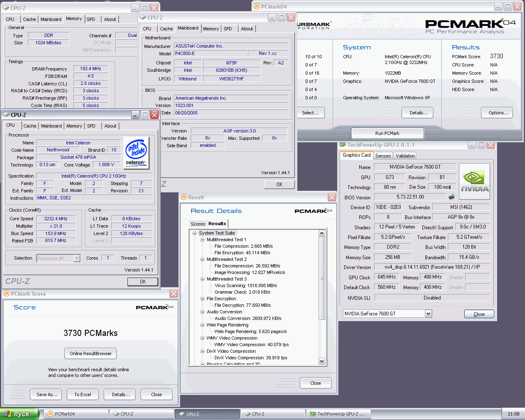Image resolution: width=525 pixels, height=420 pixels.
Task: Collapse Multithreaded Test 2 node
Action: pos(203,259)
